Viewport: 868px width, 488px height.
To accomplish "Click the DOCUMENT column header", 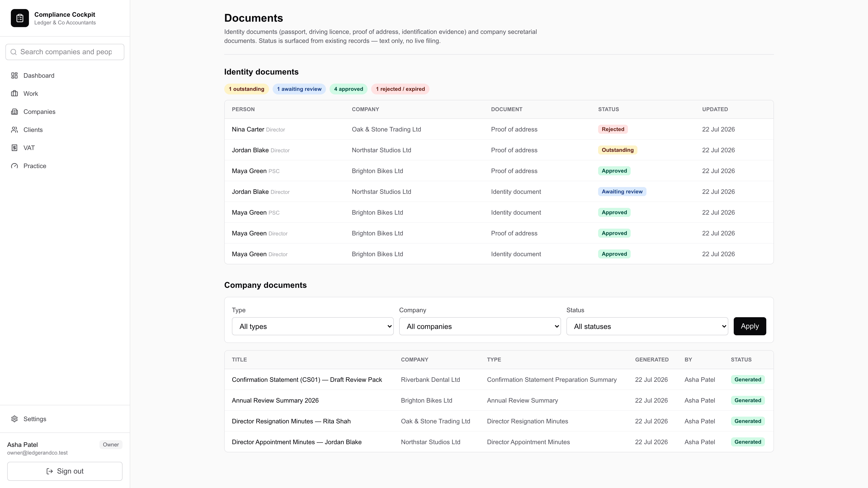I will (x=507, y=109).
